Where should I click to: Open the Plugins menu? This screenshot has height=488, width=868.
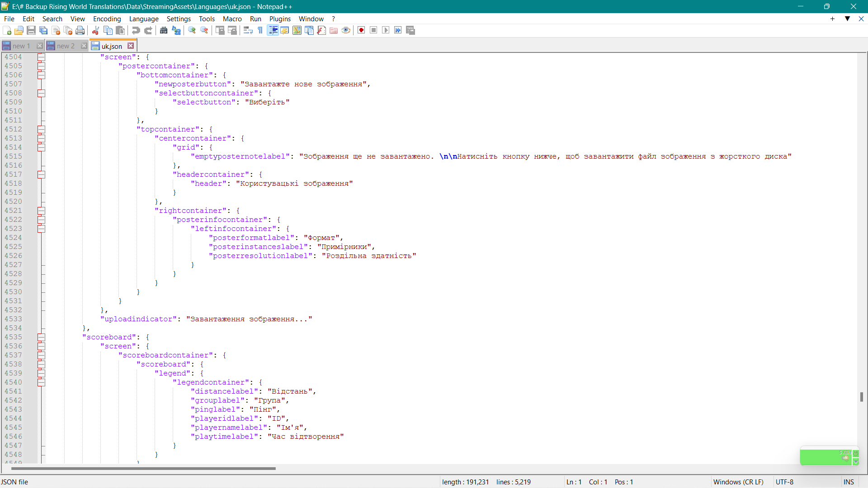coord(279,19)
